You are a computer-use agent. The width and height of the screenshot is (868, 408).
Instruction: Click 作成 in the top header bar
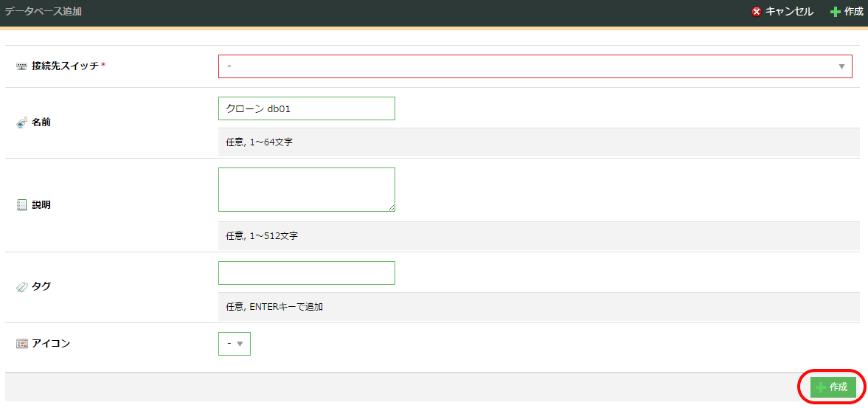point(853,12)
